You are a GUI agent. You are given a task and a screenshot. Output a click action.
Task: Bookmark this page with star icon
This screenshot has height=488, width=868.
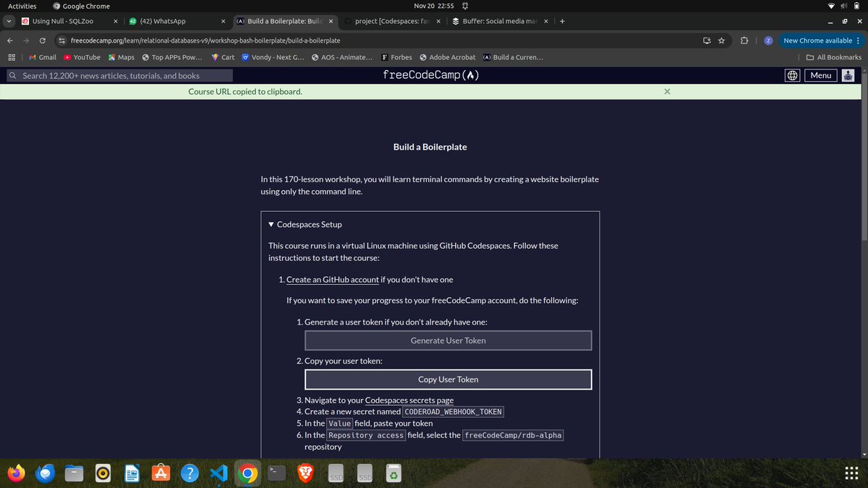721,40
